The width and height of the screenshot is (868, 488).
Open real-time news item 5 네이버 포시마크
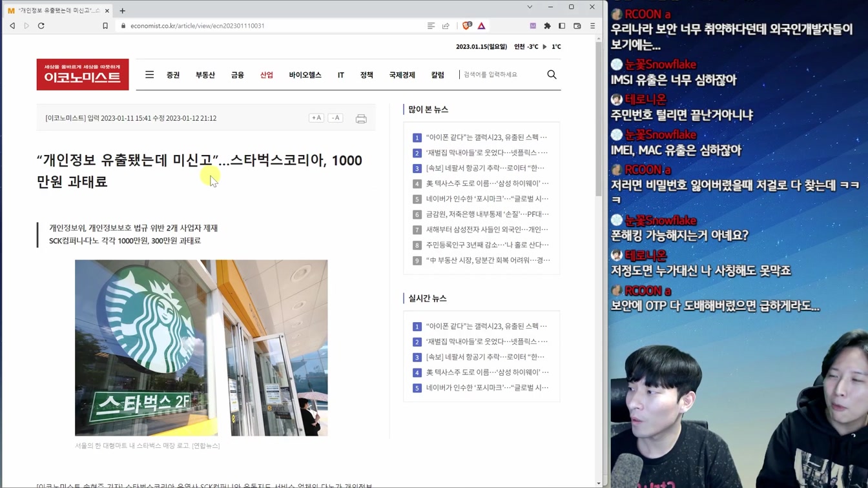coord(488,387)
